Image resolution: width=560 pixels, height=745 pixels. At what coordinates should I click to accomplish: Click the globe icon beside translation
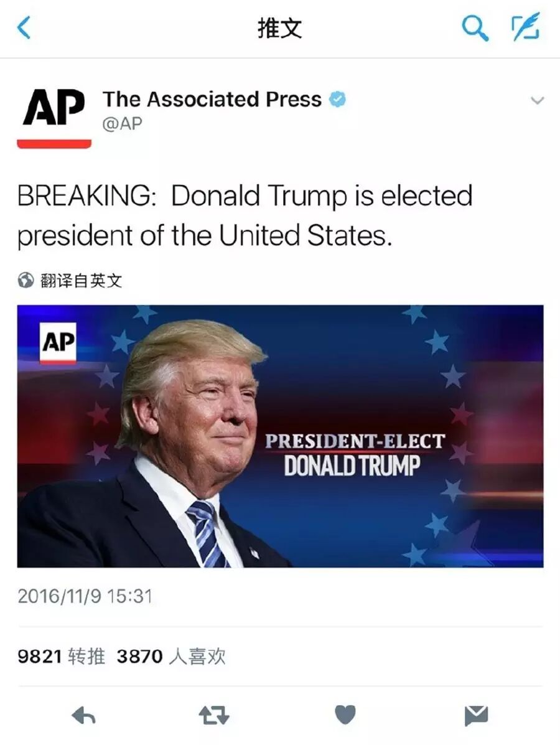tap(26, 280)
